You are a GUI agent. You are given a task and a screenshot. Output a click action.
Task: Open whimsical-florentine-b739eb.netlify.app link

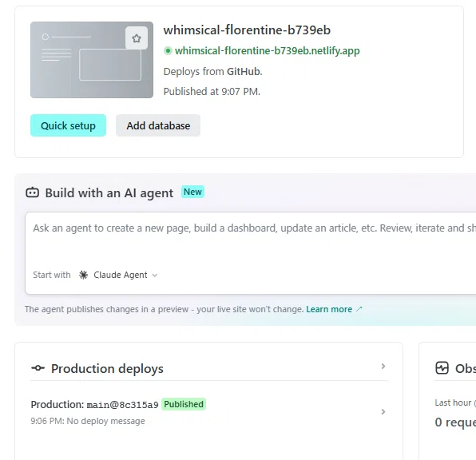[267, 50]
